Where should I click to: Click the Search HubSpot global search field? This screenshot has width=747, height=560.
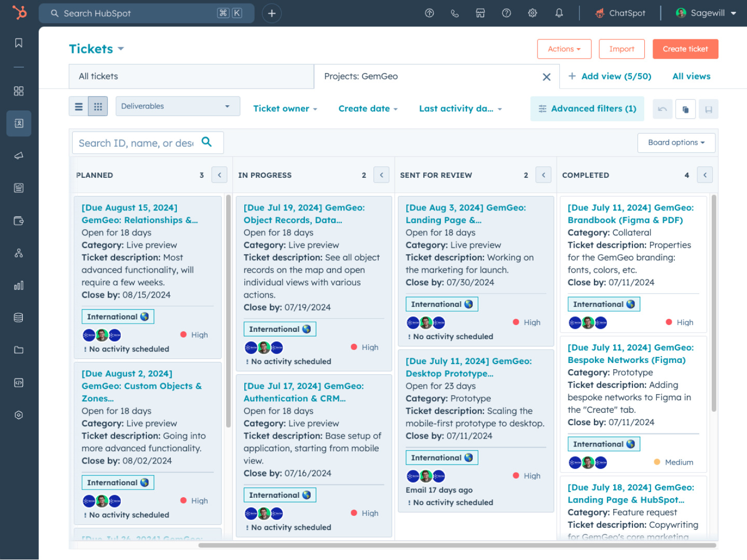(147, 13)
